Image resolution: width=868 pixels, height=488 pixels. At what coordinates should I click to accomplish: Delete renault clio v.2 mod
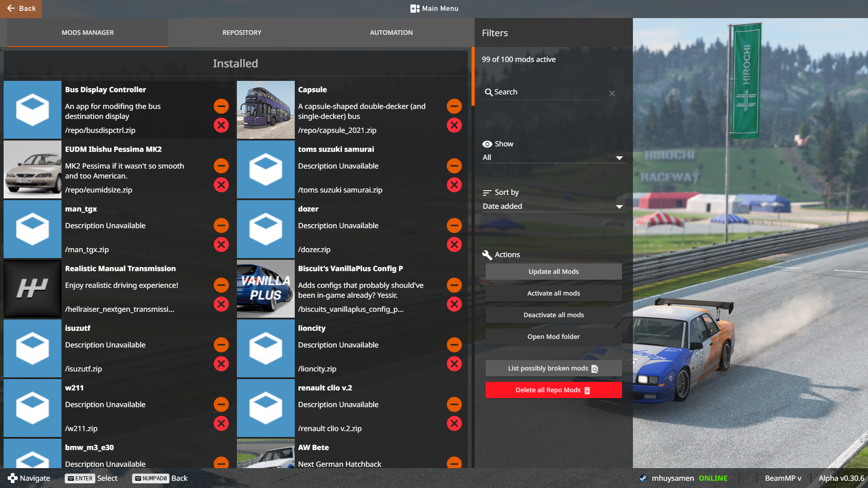click(454, 423)
